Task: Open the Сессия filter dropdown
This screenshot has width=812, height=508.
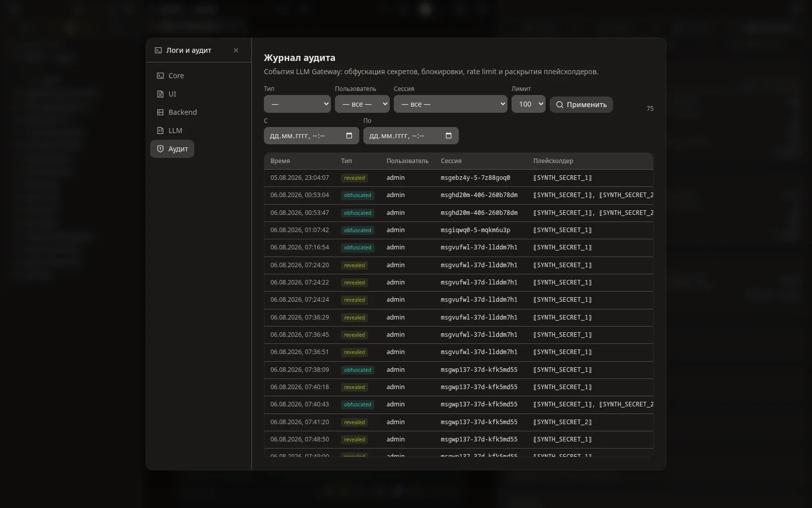Action: (x=451, y=104)
